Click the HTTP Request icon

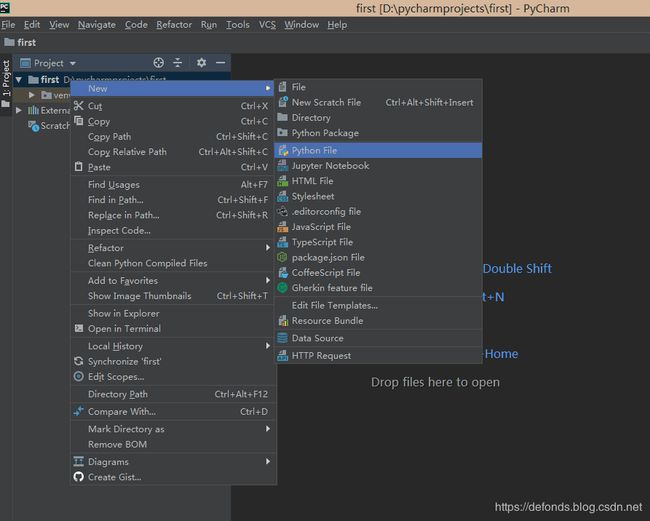tap(283, 356)
